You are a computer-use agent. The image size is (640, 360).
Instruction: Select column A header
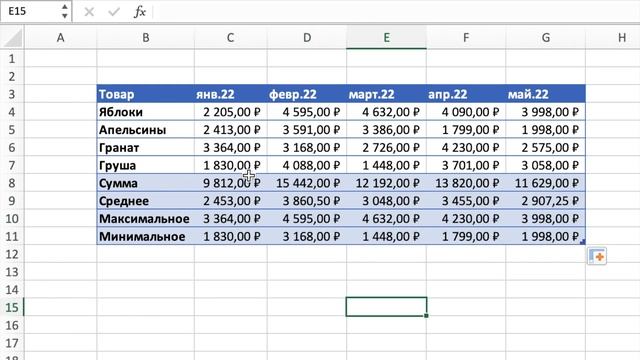[60, 38]
